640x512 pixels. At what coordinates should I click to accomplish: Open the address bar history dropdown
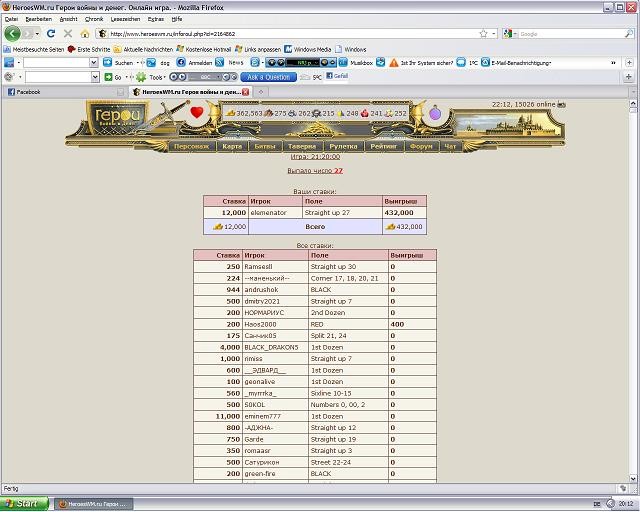point(496,33)
